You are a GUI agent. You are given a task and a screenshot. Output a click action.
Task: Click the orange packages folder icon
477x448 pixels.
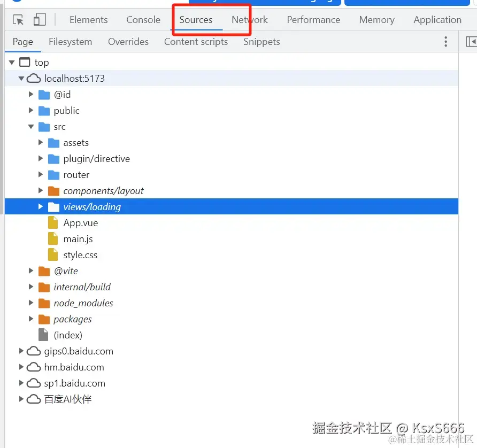[44, 319]
